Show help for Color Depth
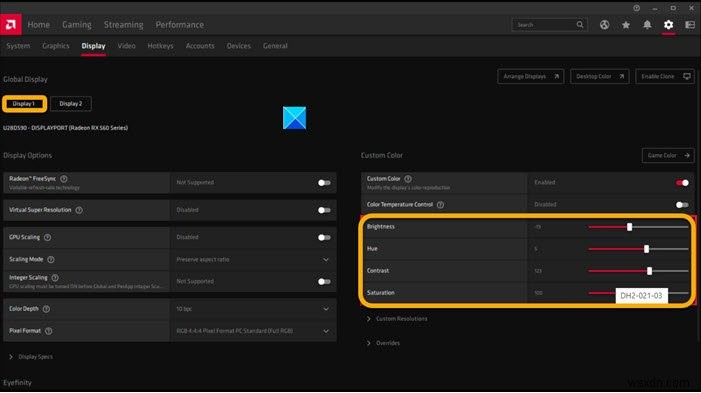This screenshot has height=393, width=701. pyautogui.click(x=46, y=309)
